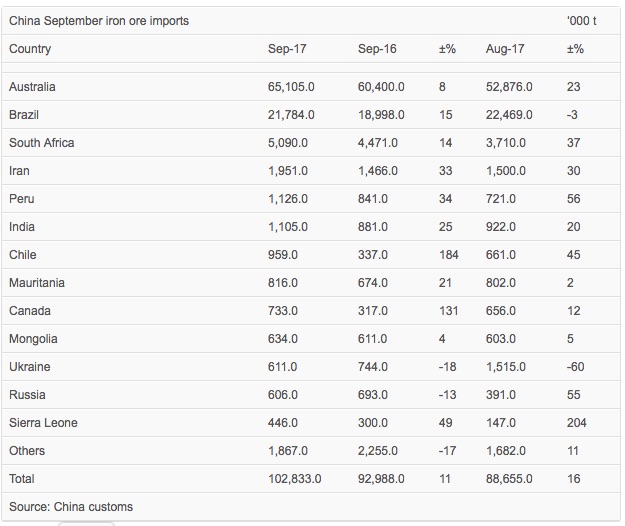Screen dimensions: 625x526
Task: Click the Source: China customs footer
Action: [x=71, y=507]
